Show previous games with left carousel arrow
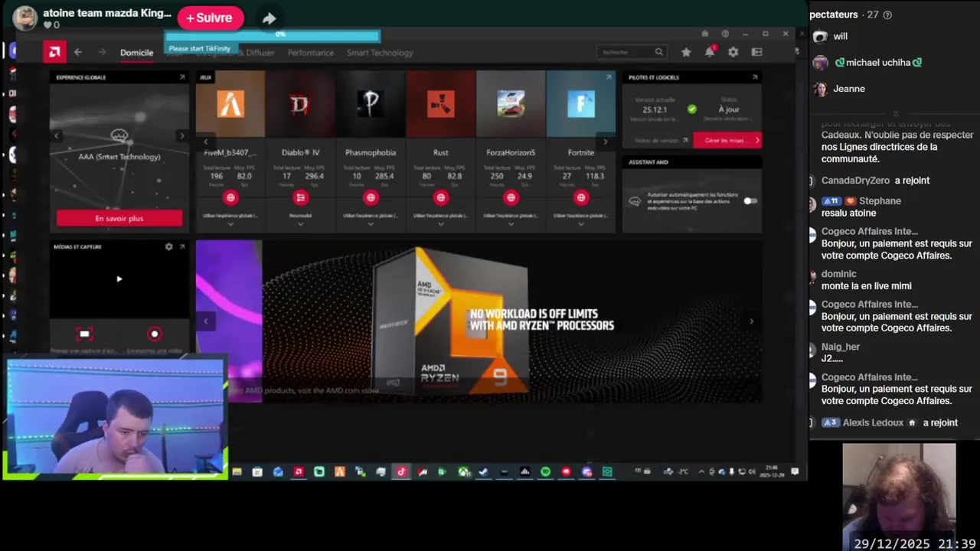The image size is (980, 551). point(205,142)
